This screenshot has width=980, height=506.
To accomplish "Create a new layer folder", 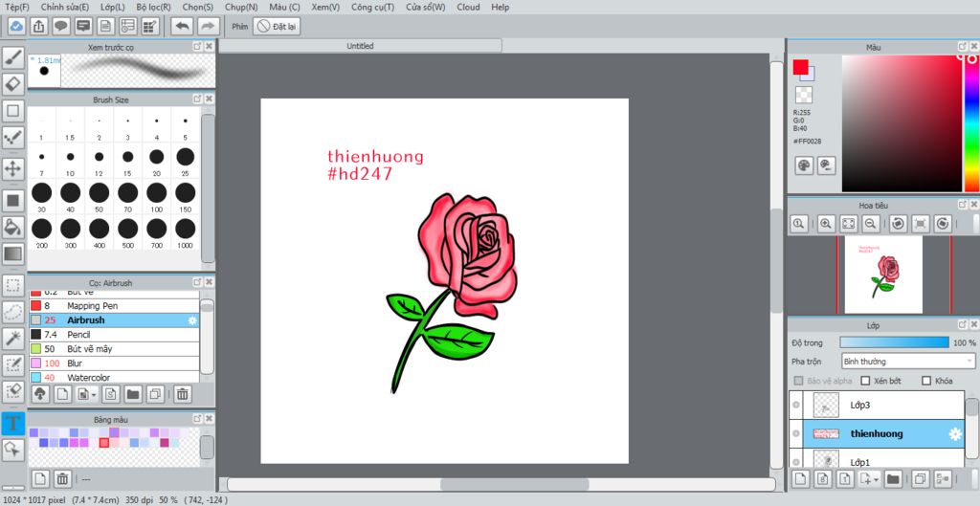I will coord(893,480).
